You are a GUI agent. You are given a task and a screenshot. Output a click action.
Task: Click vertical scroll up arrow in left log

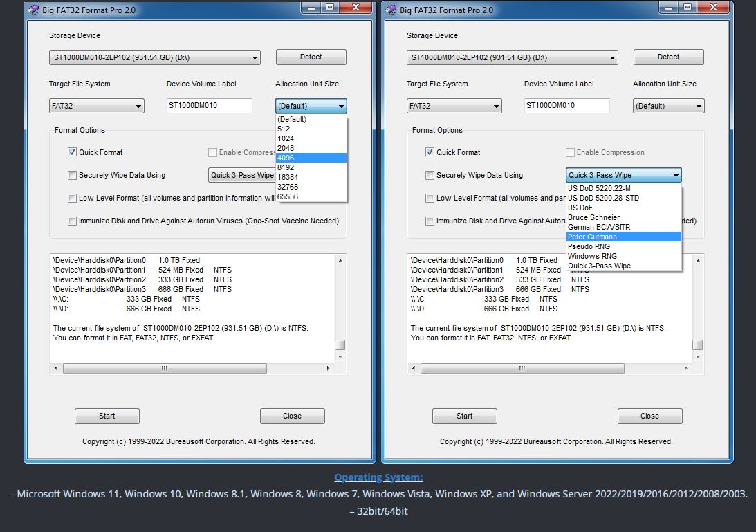340,260
